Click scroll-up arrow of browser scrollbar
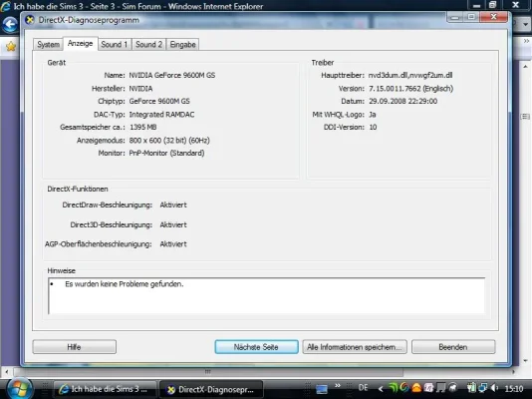Image resolution: width=532 pixels, height=399 pixels. coord(526,67)
